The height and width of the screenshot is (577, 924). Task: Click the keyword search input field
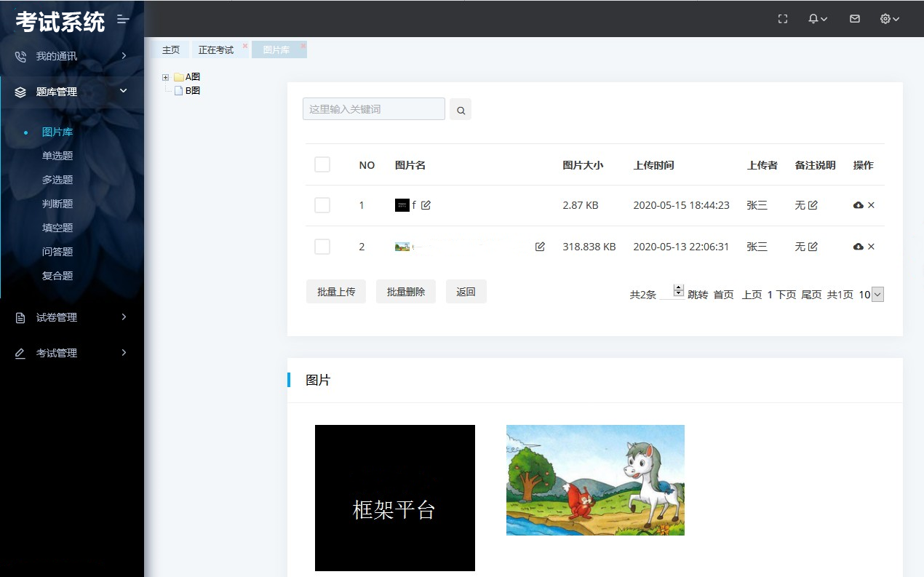(x=373, y=109)
